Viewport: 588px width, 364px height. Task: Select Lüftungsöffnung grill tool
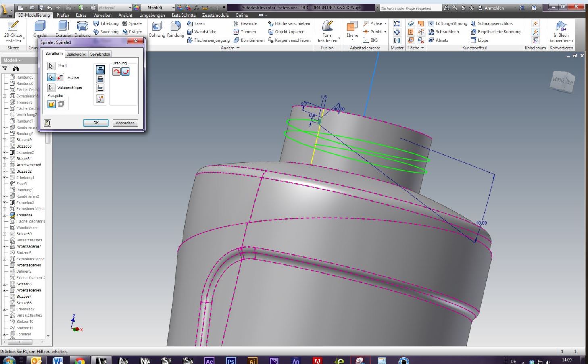coord(448,23)
